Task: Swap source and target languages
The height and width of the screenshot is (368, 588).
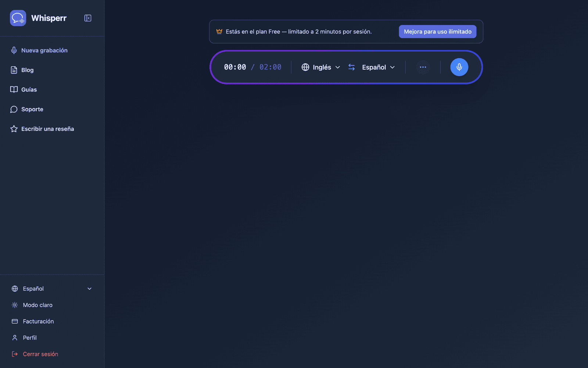Action: [x=352, y=67]
